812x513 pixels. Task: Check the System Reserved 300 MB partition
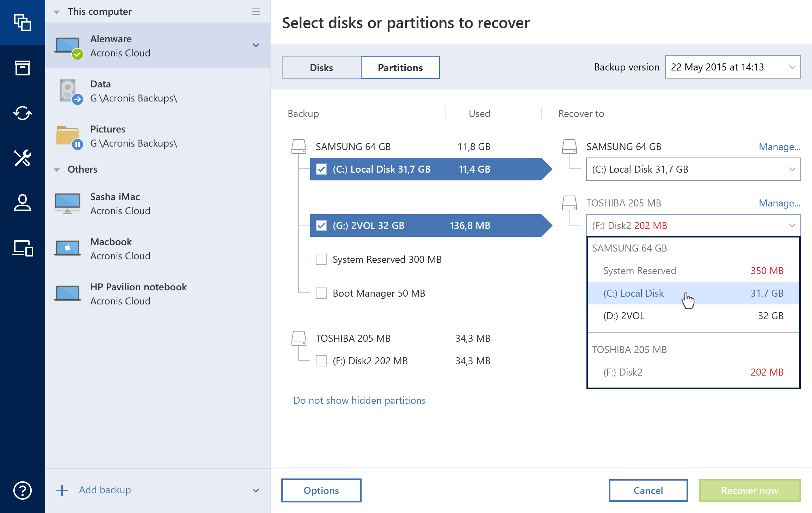coord(321,259)
